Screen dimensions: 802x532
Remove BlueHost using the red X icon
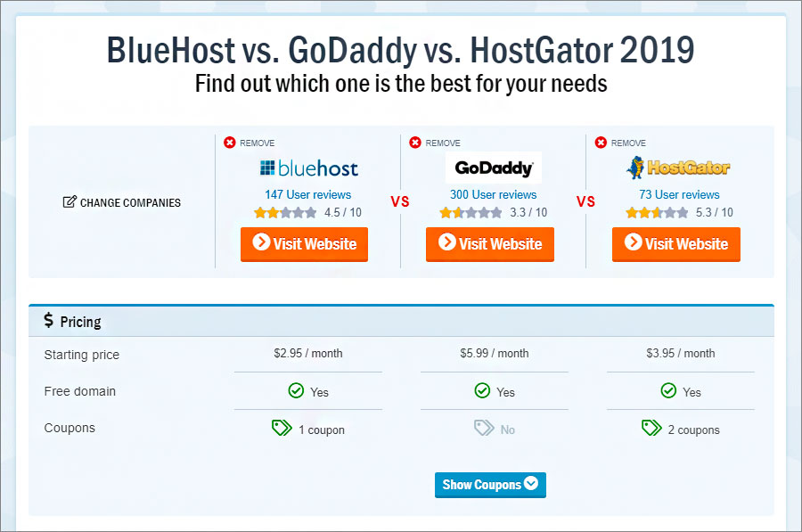tap(230, 143)
